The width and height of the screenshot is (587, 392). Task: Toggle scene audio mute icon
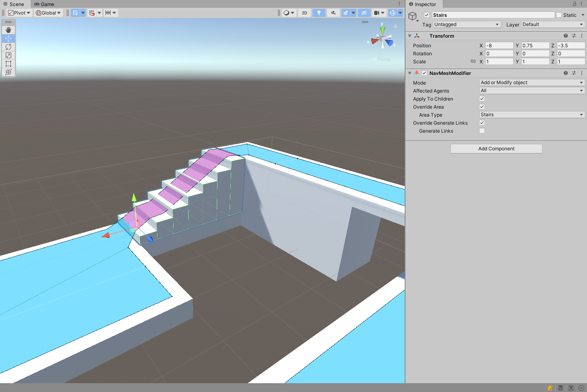(x=333, y=13)
